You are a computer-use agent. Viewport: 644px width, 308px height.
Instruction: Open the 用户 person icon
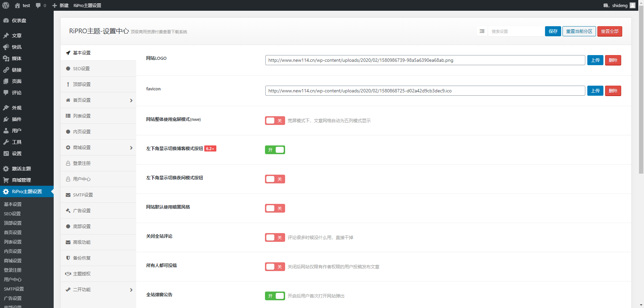pos(6,131)
